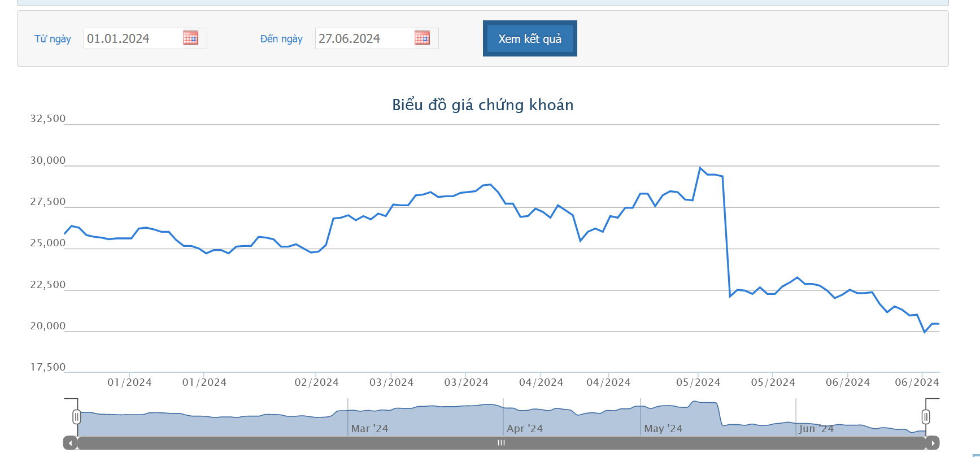The width and height of the screenshot is (980, 457).
Task: Grab the right range handle of navigator
Action: 926,417
